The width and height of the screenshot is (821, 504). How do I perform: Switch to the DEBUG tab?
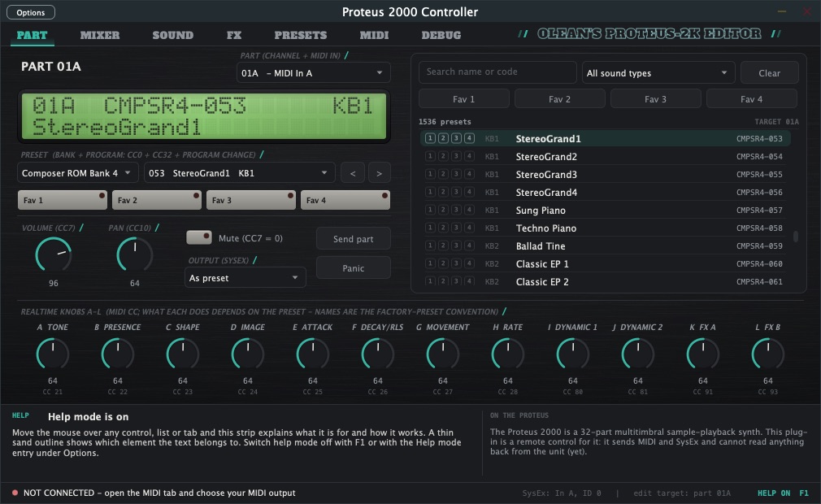(441, 35)
